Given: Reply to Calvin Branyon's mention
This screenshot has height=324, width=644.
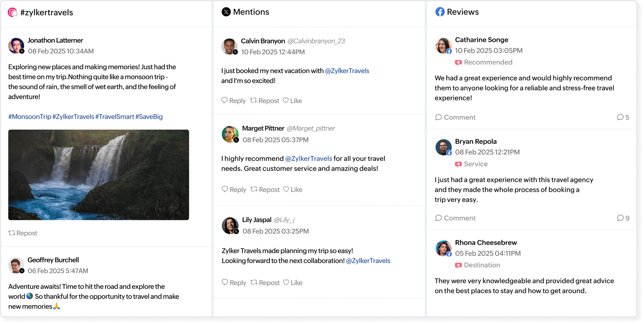Looking at the screenshot, I should point(234,100).
